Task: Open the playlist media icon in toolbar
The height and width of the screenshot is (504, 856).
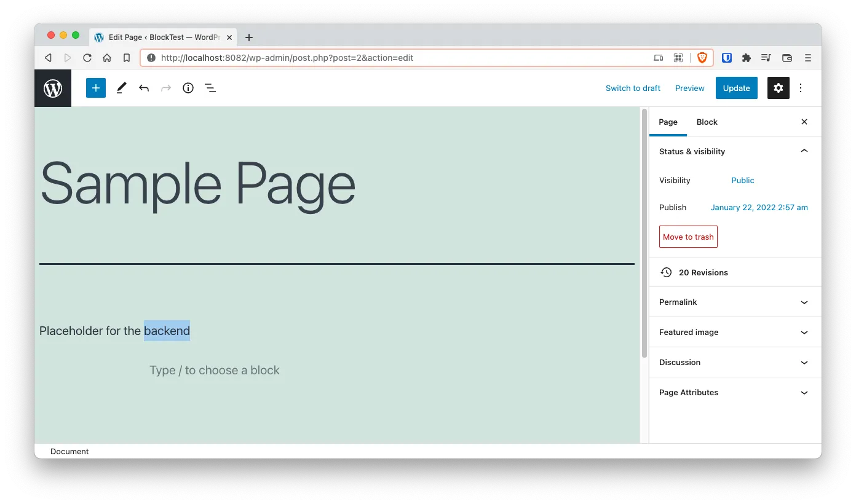Action: coord(766,58)
